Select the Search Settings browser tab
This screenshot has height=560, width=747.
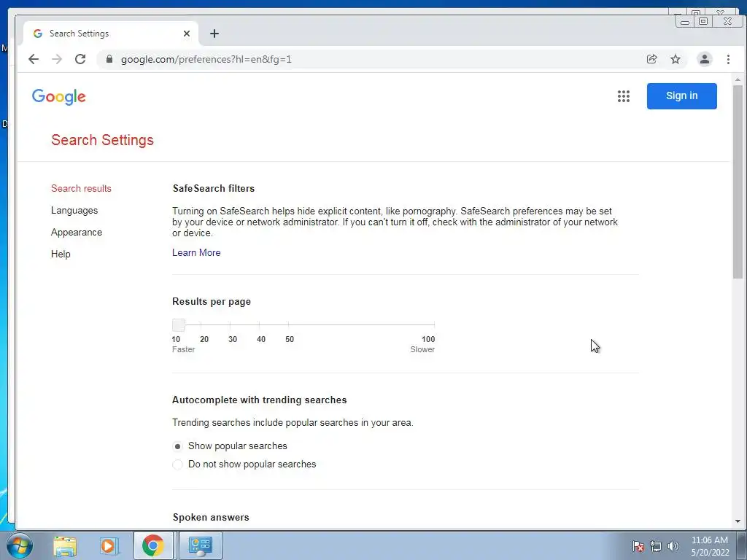(x=111, y=34)
